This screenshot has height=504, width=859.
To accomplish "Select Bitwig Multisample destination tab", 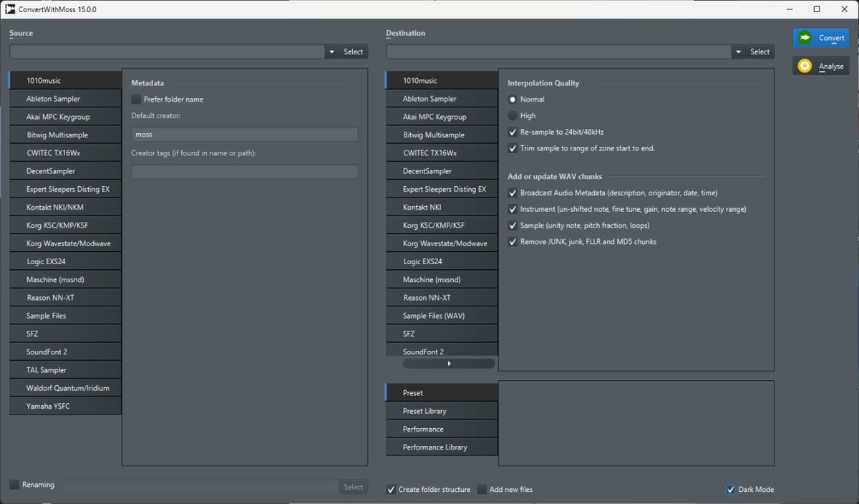I will pos(442,135).
